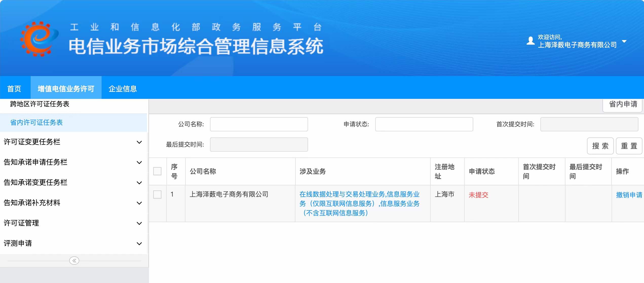Image resolution: width=644 pixels, height=283 pixels.
Task: Go to the 首页 tab
Action: pyautogui.click(x=14, y=89)
